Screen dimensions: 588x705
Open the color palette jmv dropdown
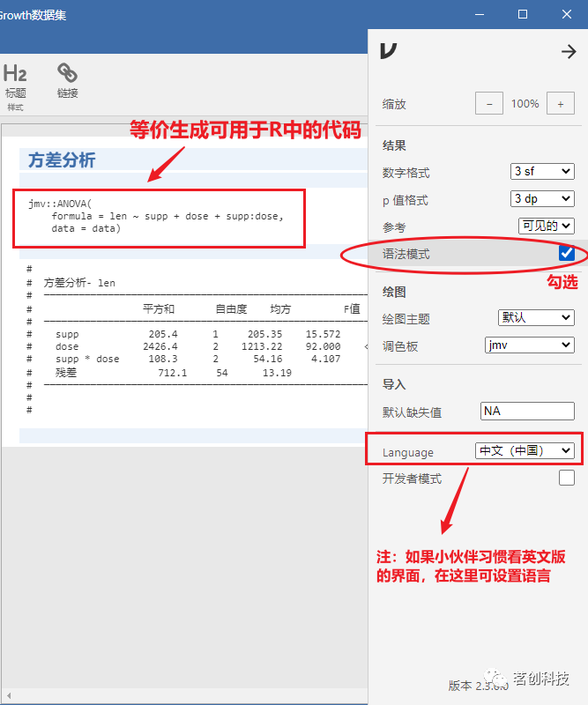click(x=530, y=345)
